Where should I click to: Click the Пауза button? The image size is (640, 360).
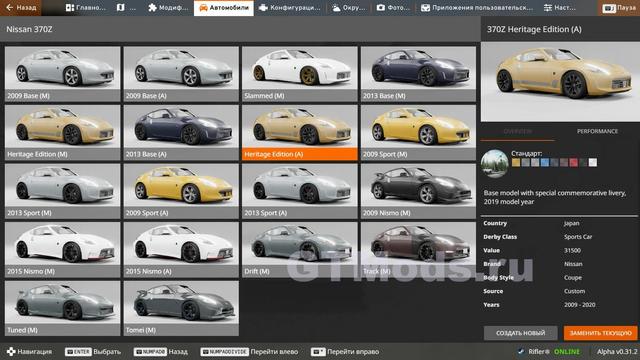[619, 8]
